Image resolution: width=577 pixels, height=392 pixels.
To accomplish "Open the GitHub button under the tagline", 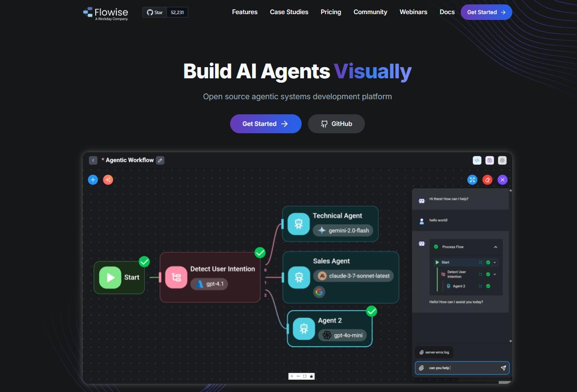I will (336, 124).
